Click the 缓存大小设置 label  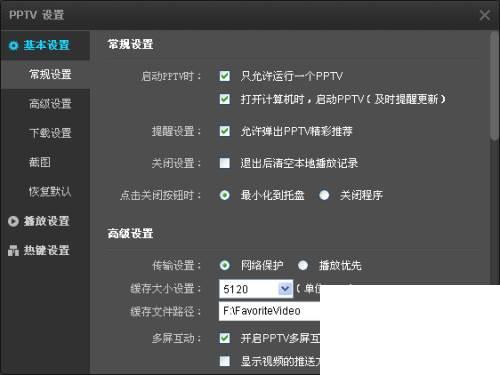pyautogui.click(x=166, y=289)
